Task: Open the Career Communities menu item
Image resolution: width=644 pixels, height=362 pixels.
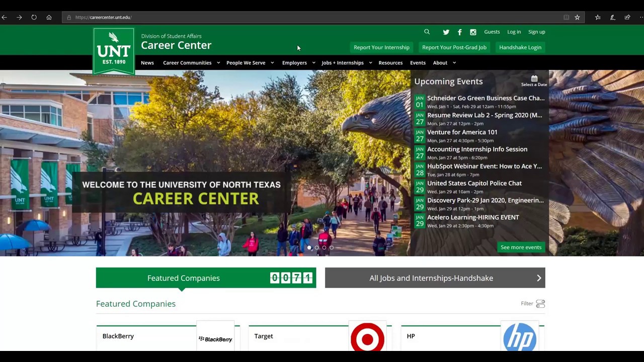Action: [187, 63]
